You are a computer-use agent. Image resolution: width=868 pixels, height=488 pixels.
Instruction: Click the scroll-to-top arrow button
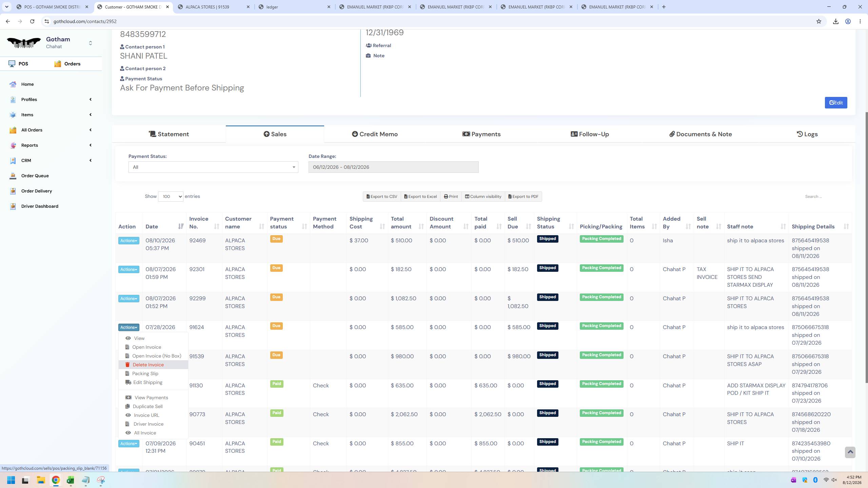click(850, 452)
